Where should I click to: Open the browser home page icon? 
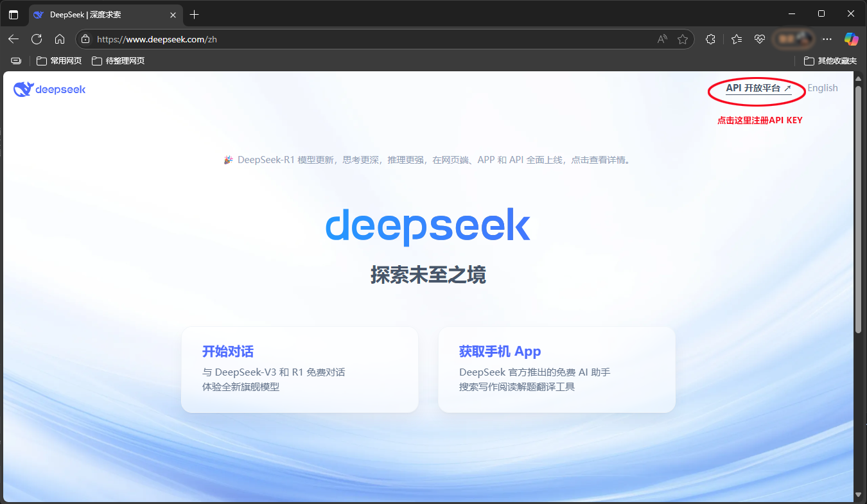(x=60, y=39)
